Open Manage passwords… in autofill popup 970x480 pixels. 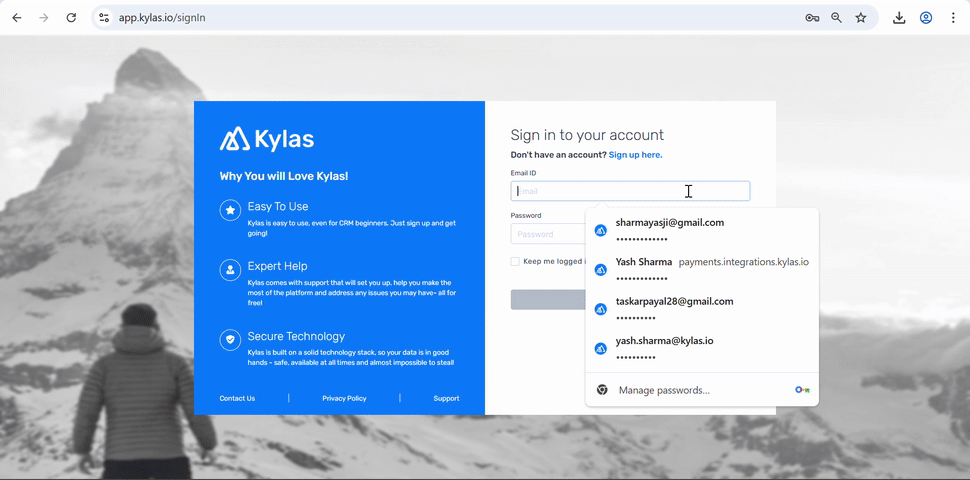(702, 390)
